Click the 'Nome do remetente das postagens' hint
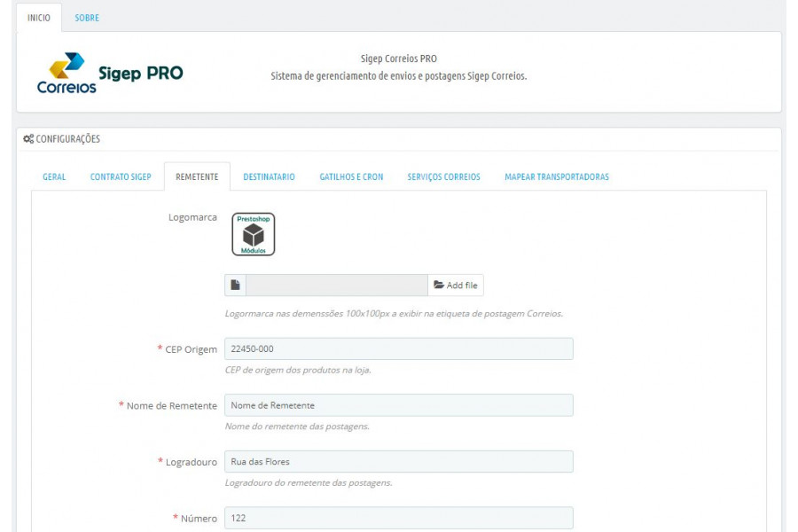Viewport: 798px width, 532px height. pyautogui.click(x=297, y=426)
